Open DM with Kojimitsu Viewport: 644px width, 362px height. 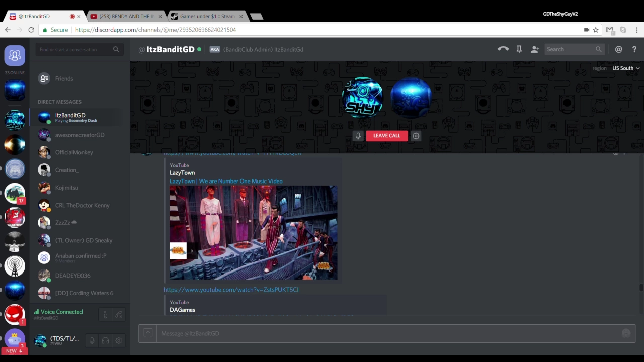pos(79,188)
